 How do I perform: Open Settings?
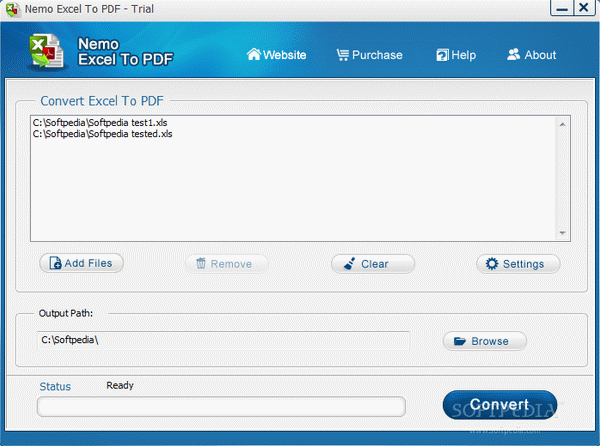tap(518, 264)
